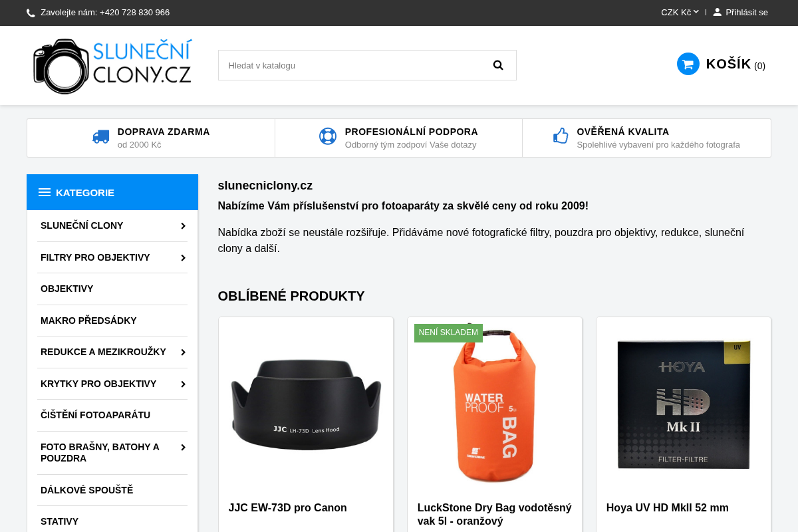798x532 pixels.
Task: Click the delivery truck icon
Action: (x=101, y=136)
